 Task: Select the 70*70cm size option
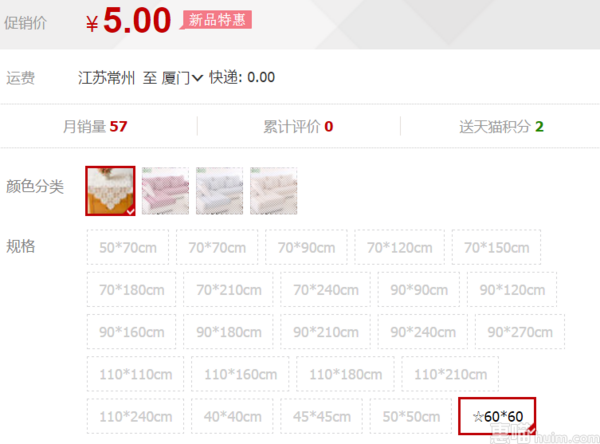tap(217, 247)
